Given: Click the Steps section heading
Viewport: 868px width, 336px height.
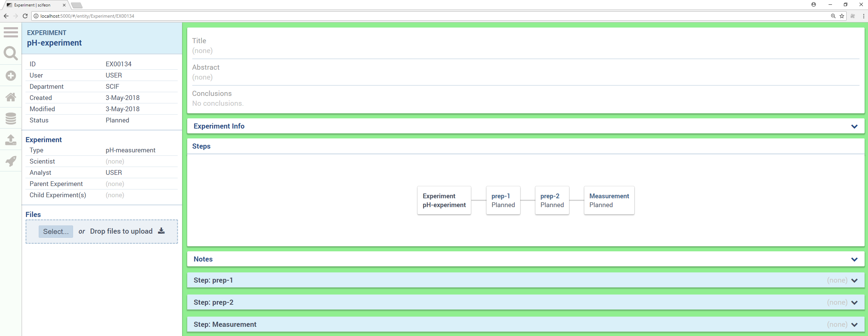Looking at the screenshot, I should pos(201,146).
